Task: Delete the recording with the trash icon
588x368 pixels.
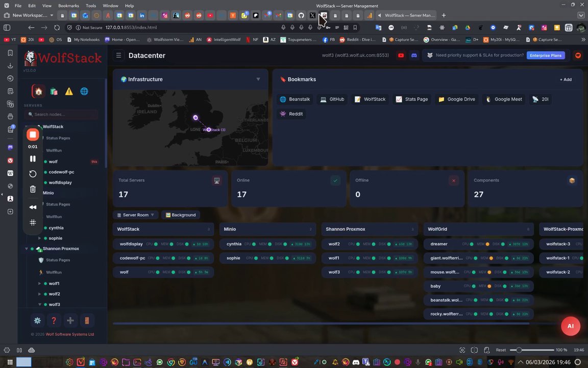Action: point(33,189)
